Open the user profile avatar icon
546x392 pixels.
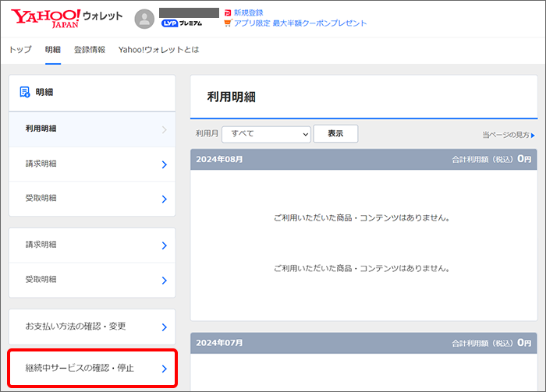pos(144,19)
